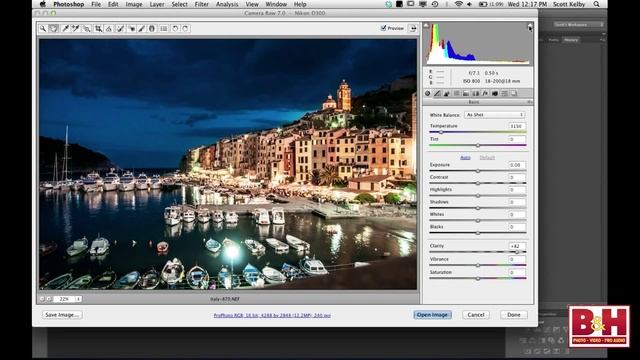Image resolution: width=640 pixels, height=360 pixels.
Task: Toggle full screen mode button beside Preview
Action: coord(413,28)
